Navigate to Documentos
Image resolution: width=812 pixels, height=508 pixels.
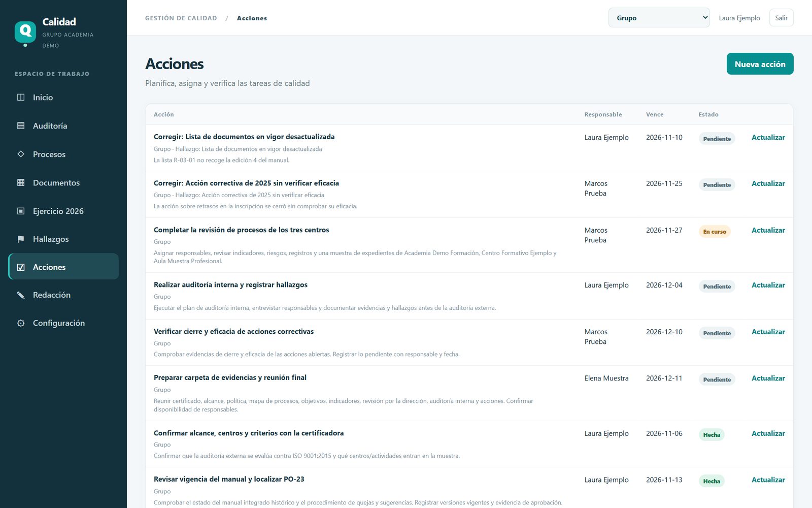(x=63, y=182)
